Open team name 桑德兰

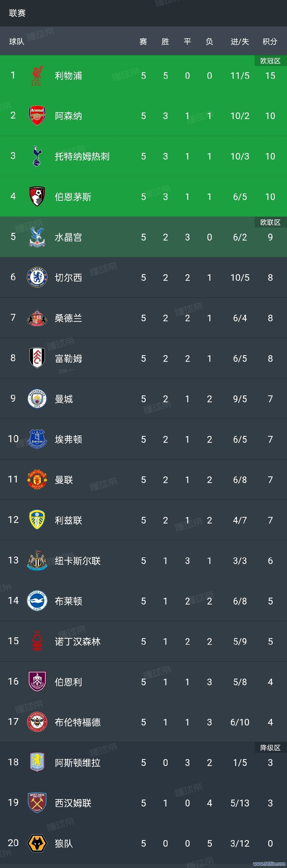click(x=68, y=318)
